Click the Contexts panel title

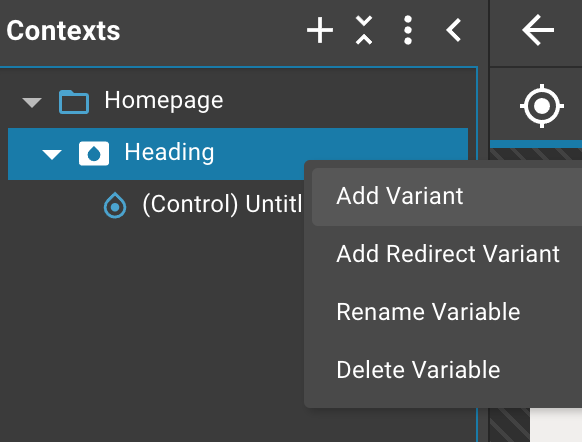tap(63, 30)
